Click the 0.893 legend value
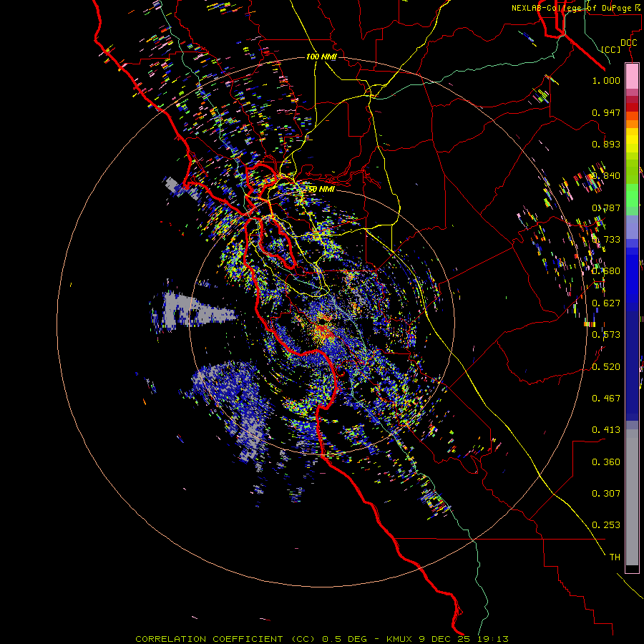The width and height of the screenshot is (644, 644). pyautogui.click(x=606, y=144)
